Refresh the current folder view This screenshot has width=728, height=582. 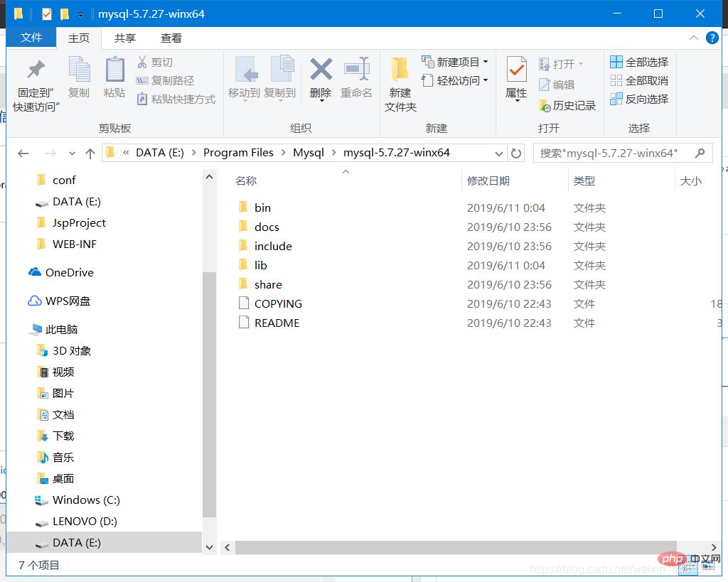pyautogui.click(x=516, y=153)
